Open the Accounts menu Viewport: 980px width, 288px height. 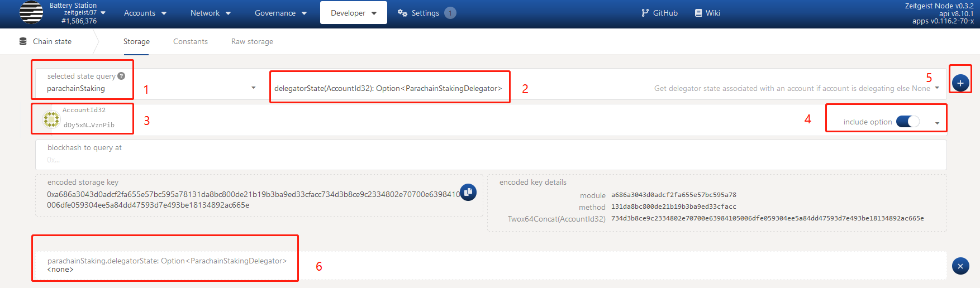145,13
